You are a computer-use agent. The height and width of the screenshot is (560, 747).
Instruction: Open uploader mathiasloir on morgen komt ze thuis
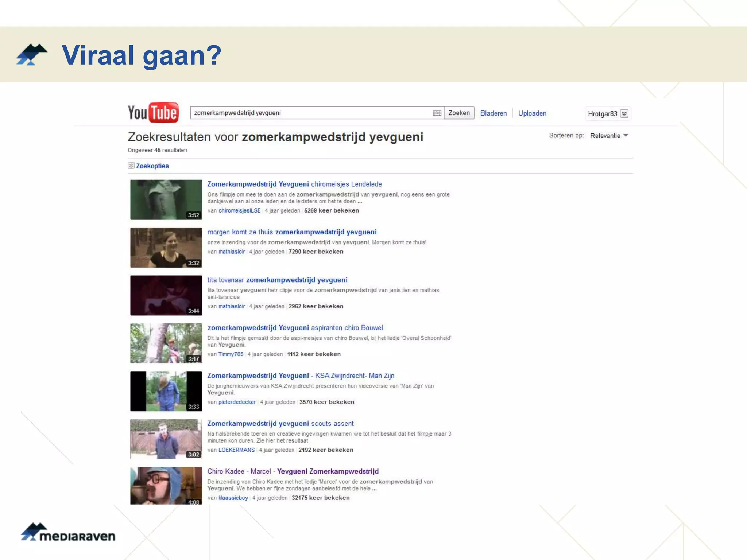point(232,252)
